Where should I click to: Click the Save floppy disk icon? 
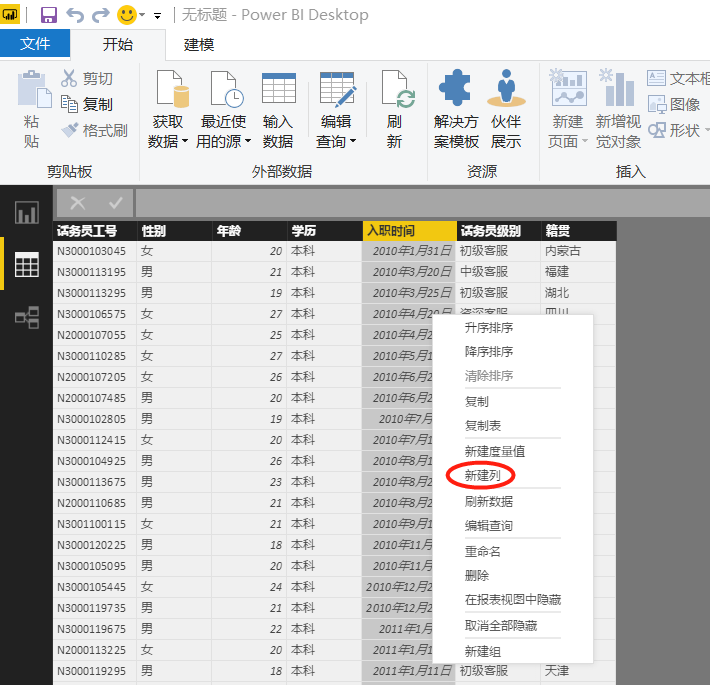click(x=48, y=15)
